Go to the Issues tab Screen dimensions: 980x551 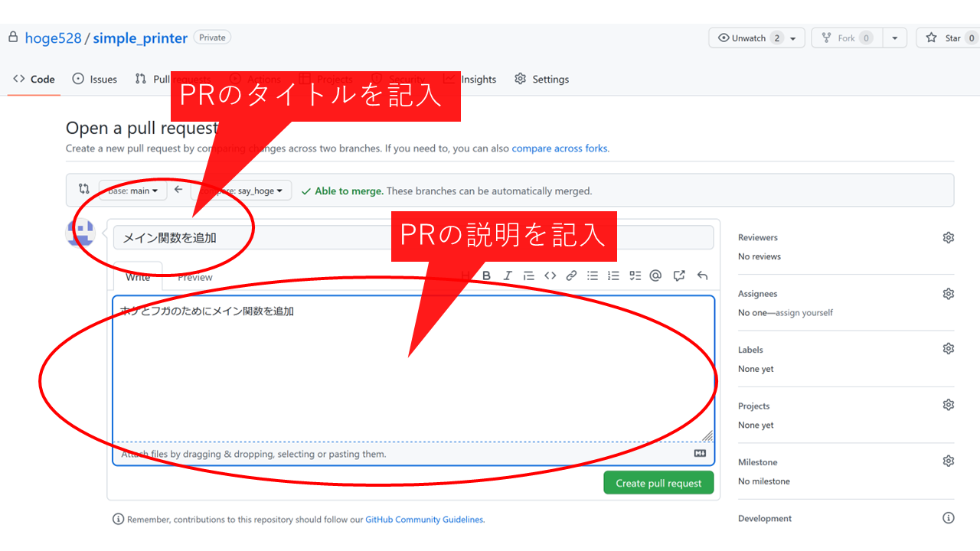pyautogui.click(x=95, y=79)
